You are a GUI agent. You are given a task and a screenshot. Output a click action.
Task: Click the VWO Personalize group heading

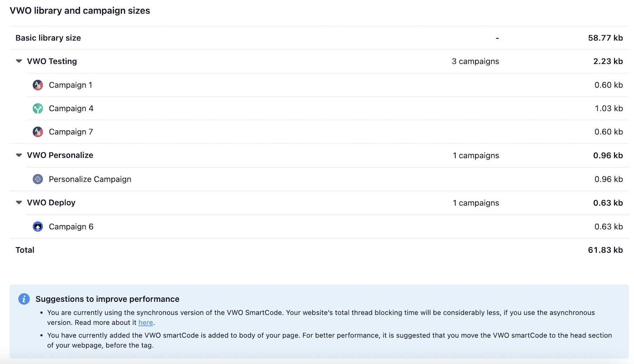pyautogui.click(x=60, y=155)
